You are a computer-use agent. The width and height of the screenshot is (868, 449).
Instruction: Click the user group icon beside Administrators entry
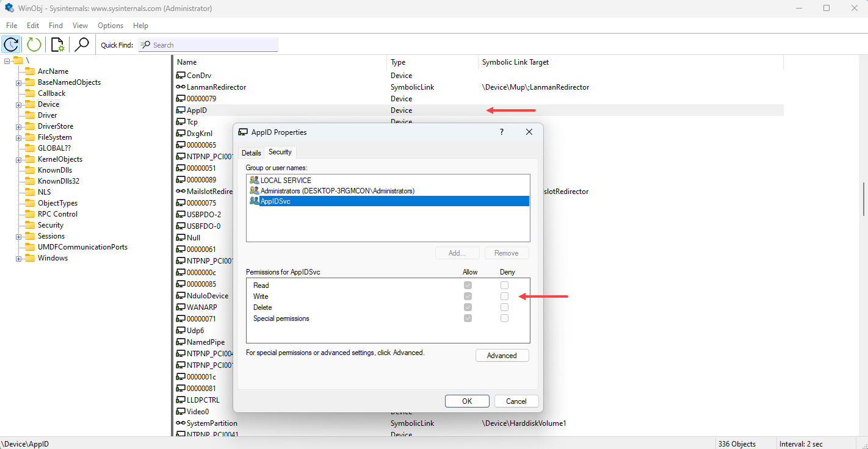tap(255, 191)
